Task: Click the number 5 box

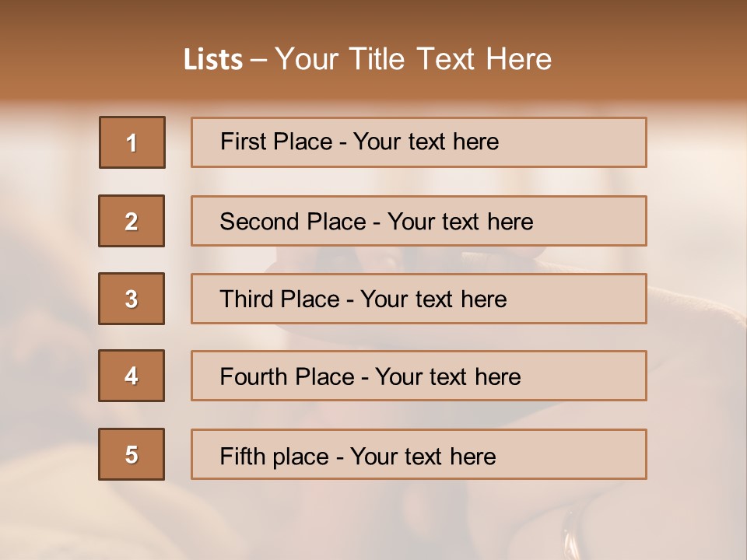Action: (x=132, y=454)
